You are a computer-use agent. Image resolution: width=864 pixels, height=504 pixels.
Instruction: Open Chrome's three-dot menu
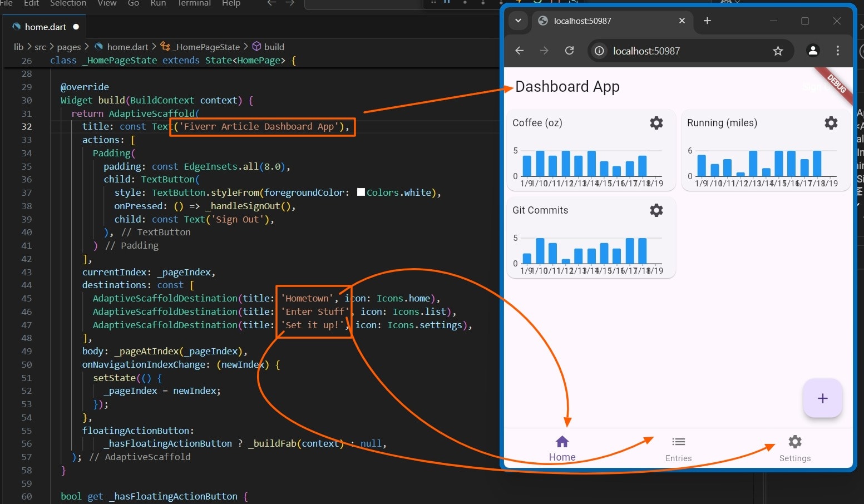coord(837,51)
